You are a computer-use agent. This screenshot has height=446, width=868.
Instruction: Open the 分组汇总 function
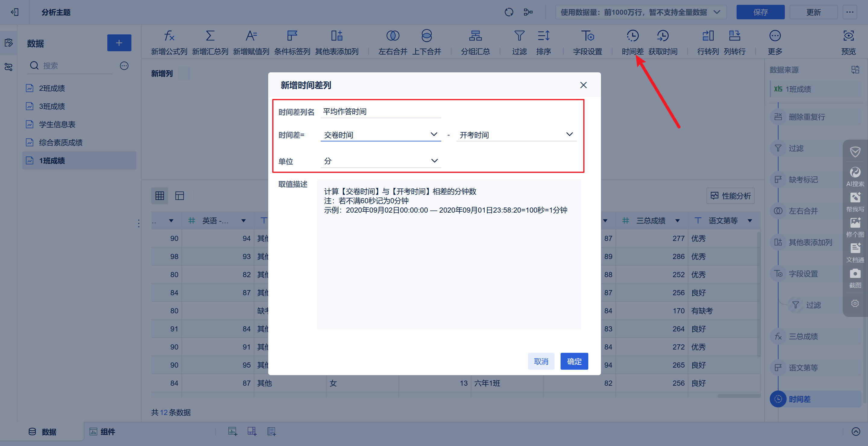(x=475, y=42)
